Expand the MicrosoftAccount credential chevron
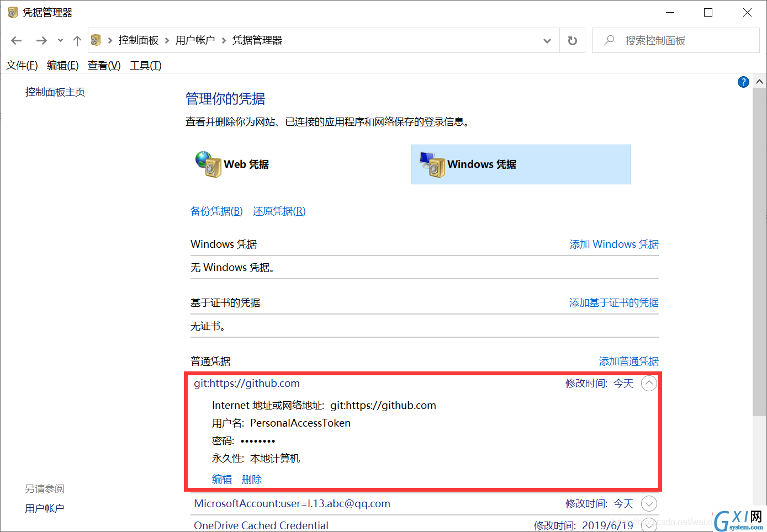 tap(649, 503)
